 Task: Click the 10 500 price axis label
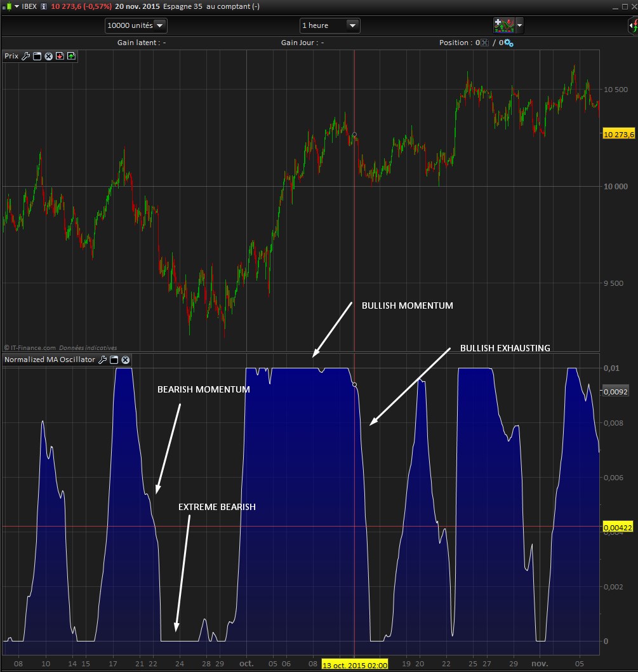click(616, 90)
